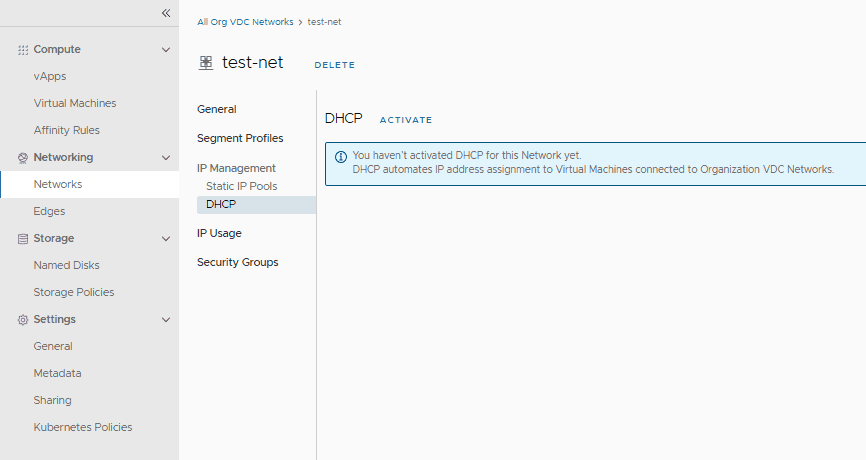Open the Segment Profiles tab

point(240,138)
